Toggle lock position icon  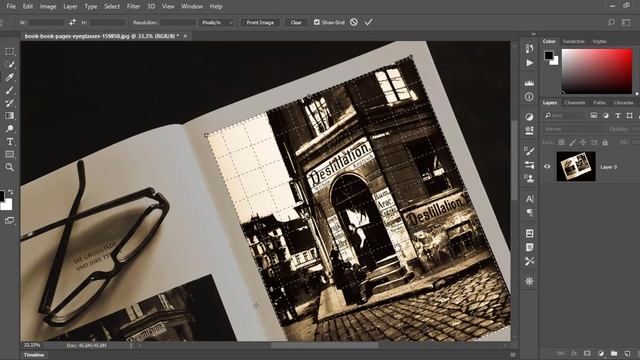pos(583,142)
